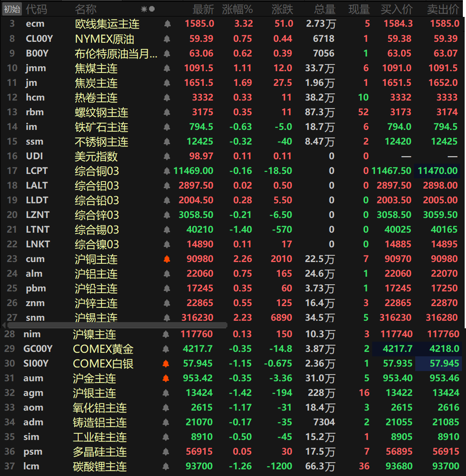
Task: Click the horizontal scrollbar thumb
Action: [117, 325]
